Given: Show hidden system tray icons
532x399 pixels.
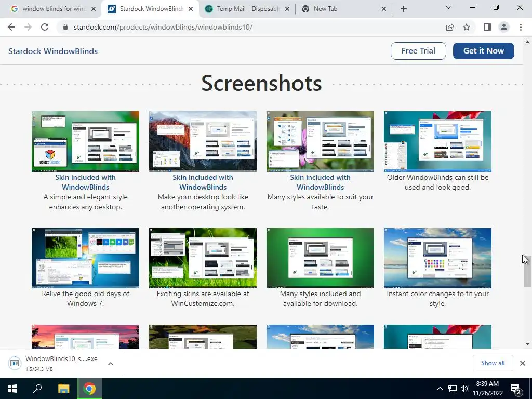Looking at the screenshot, I should coord(440,389).
